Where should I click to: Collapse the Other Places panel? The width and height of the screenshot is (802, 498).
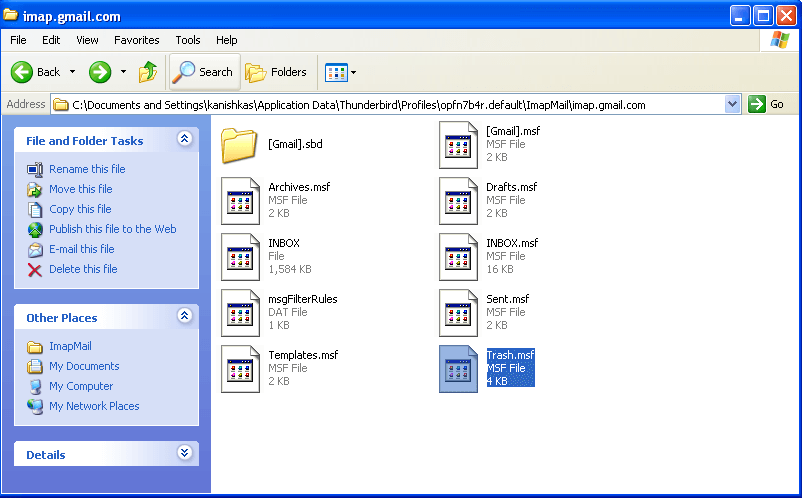coord(185,315)
